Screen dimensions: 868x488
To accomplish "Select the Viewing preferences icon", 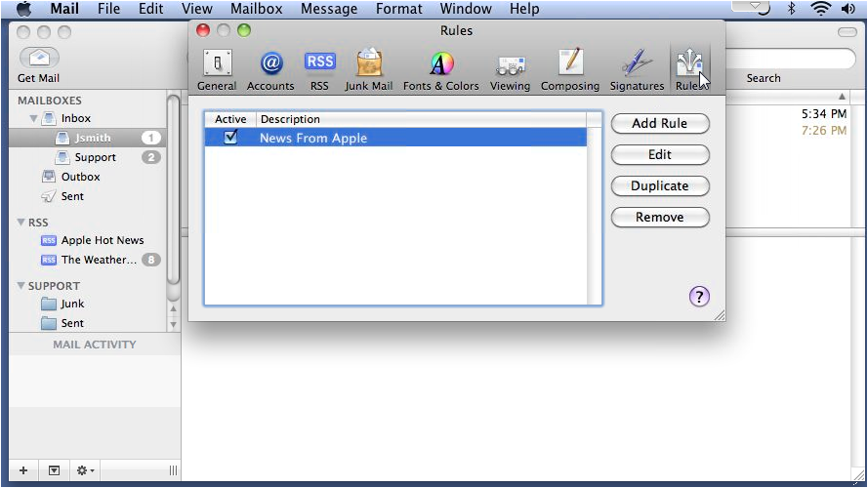I will pos(510,65).
